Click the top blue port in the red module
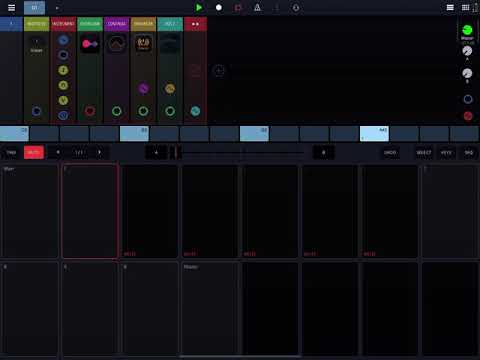The width and height of the screenshot is (480, 360). pyautogui.click(x=63, y=40)
